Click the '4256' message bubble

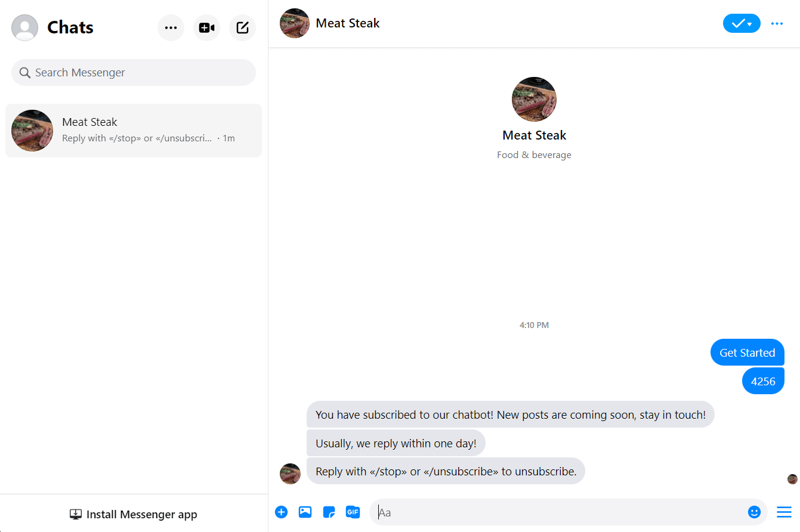[762, 381]
